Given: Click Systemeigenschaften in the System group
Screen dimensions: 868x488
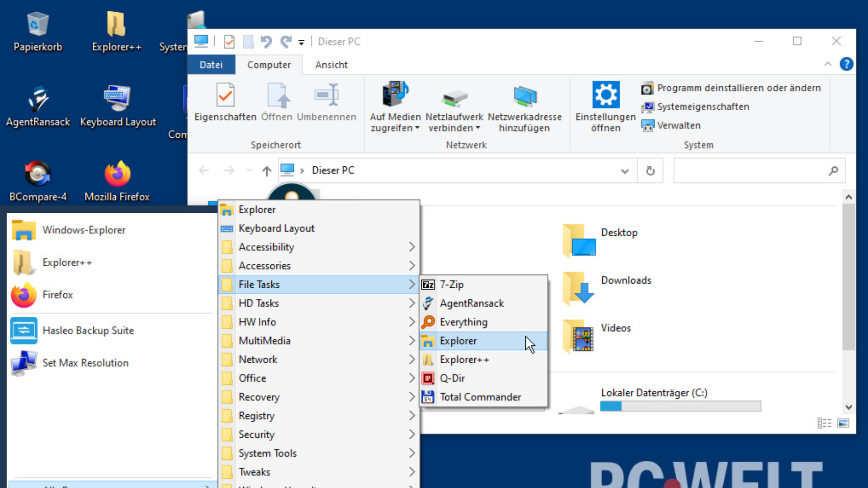Looking at the screenshot, I should click(703, 107).
